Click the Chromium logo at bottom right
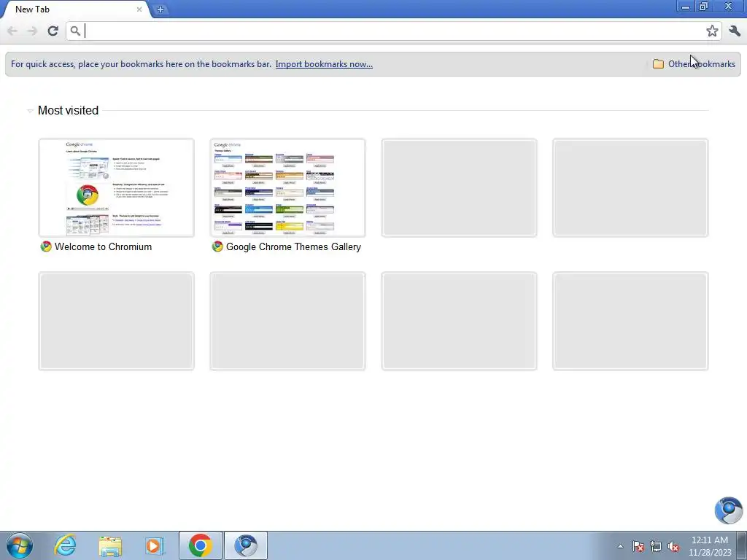747x560 pixels. (x=729, y=510)
